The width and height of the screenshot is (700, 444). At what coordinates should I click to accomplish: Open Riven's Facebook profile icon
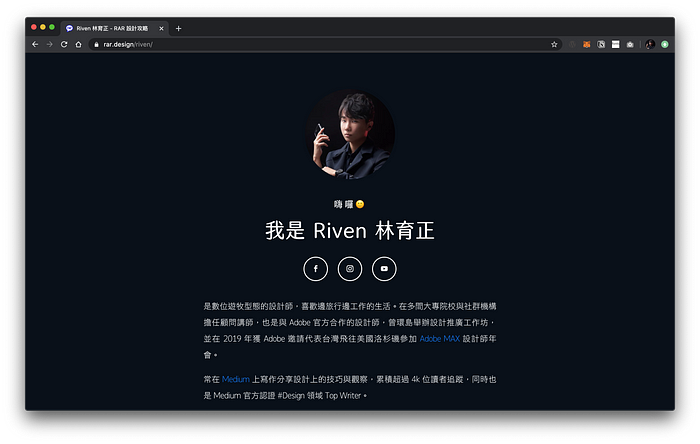pos(315,269)
